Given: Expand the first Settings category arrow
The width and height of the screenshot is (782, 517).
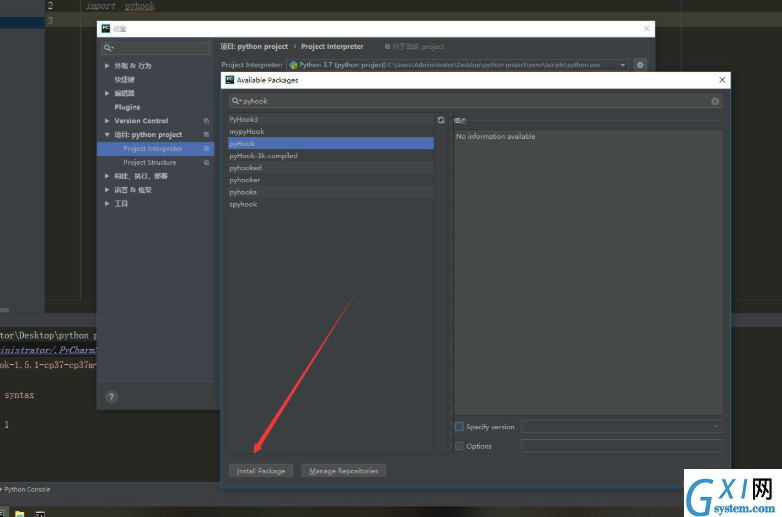Looking at the screenshot, I should point(107,65).
